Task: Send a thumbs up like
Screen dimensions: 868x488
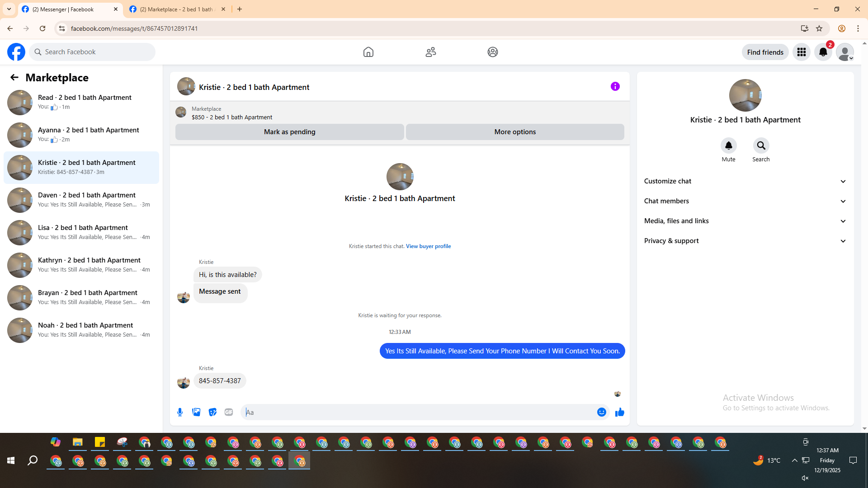Action: 619,412
